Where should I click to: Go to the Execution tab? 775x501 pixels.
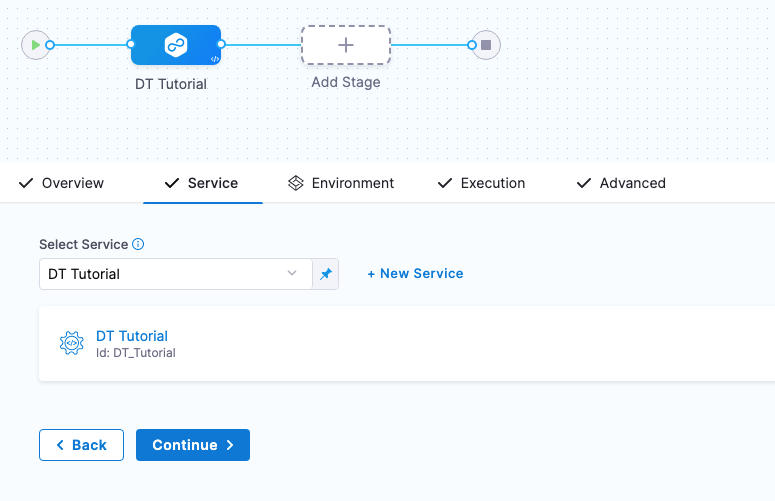(x=481, y=183)
